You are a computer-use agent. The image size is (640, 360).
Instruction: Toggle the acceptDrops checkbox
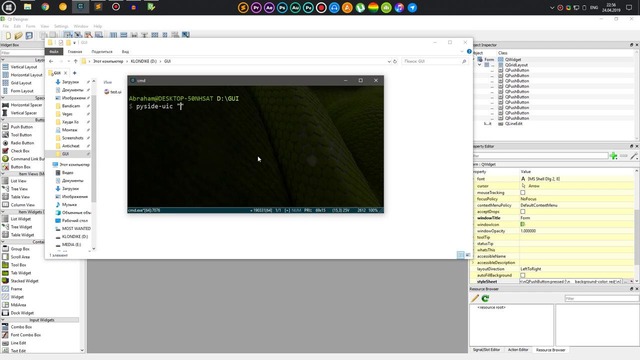click(x=522, y=211)
